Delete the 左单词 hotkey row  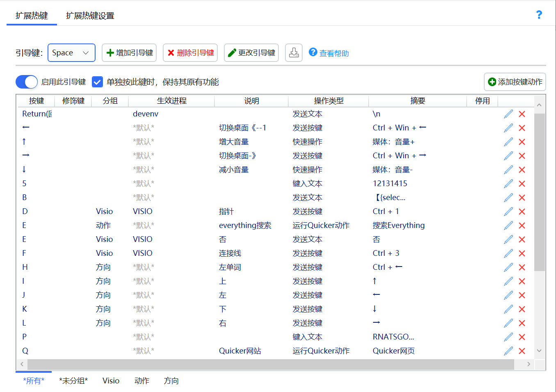pyautogui.click(x=522, y=267)
